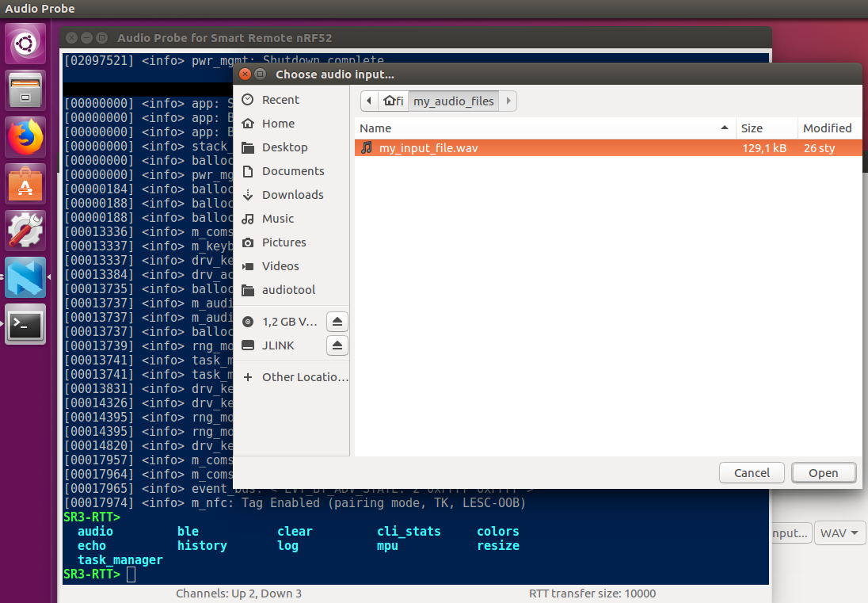
Task: Eject the 1,2 GB volume
Action: (337, 322)
